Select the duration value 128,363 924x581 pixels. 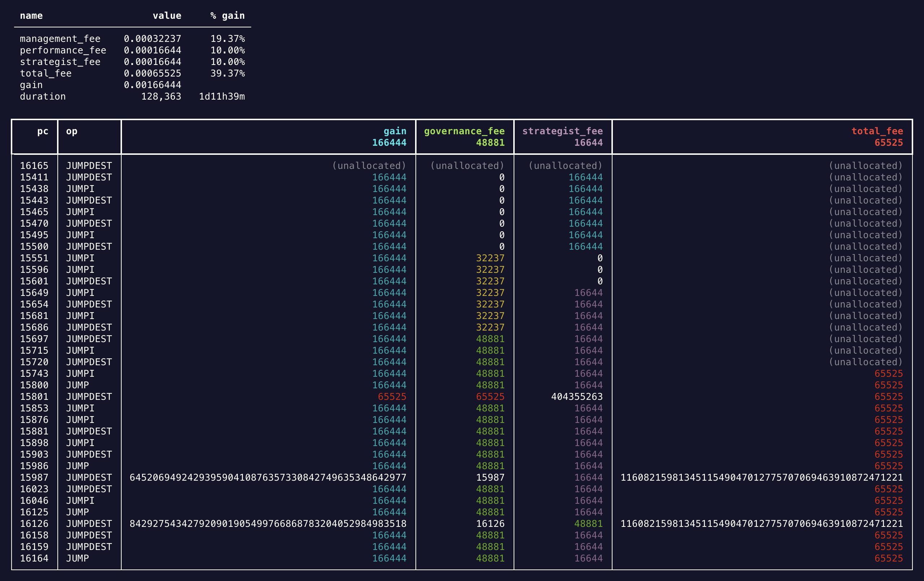(161, 96)
